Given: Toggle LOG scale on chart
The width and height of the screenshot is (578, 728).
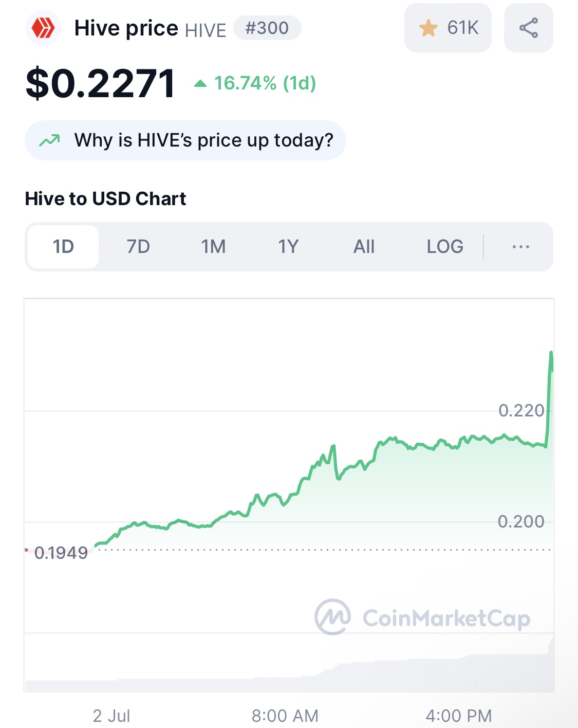Looking at the screenshot, I should (x=445, y=247).
